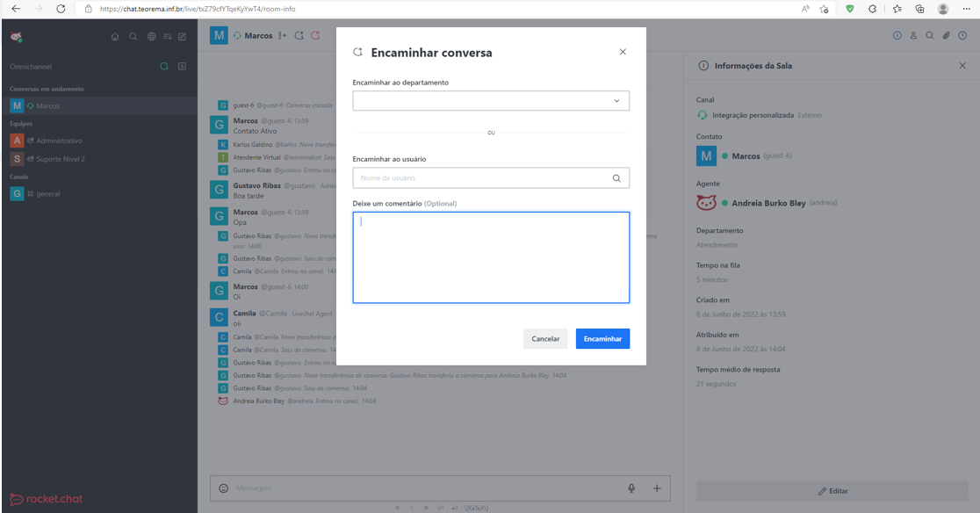
Task: Click the sort display icon in sidebar
Action: click(167, 37)
